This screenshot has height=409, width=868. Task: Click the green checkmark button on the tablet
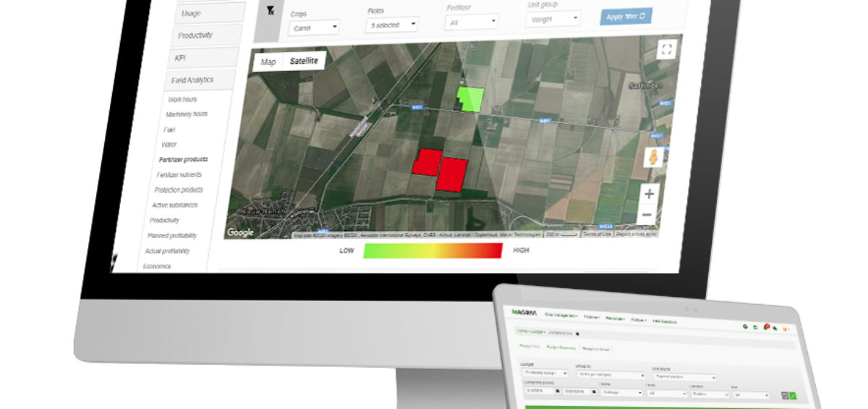(x=793, y=396)
